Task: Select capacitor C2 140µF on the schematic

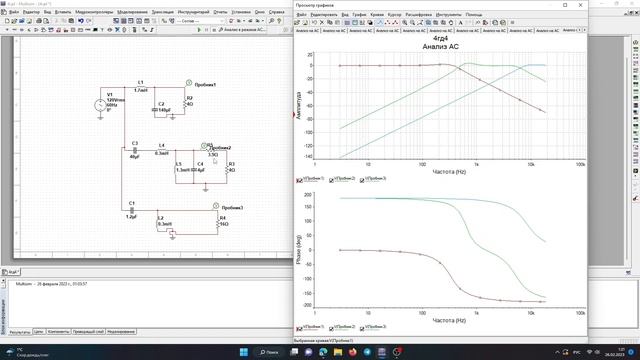Action: click(x=155, y=110)
